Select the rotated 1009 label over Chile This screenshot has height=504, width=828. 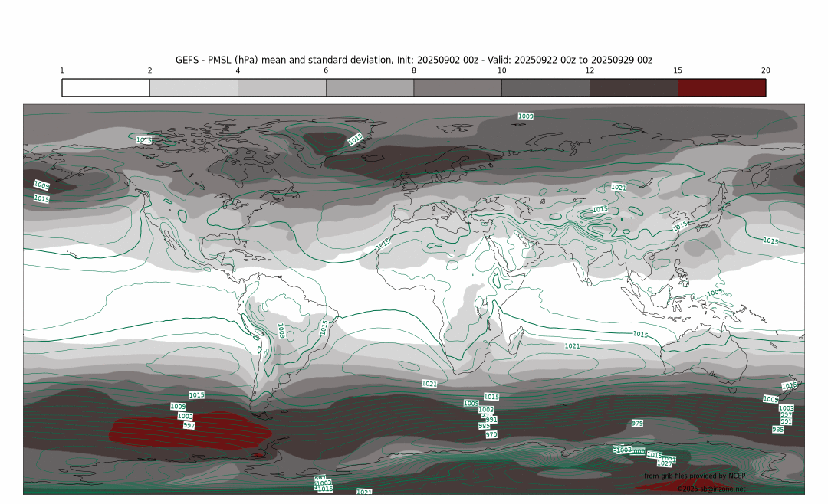pos(281,331)
